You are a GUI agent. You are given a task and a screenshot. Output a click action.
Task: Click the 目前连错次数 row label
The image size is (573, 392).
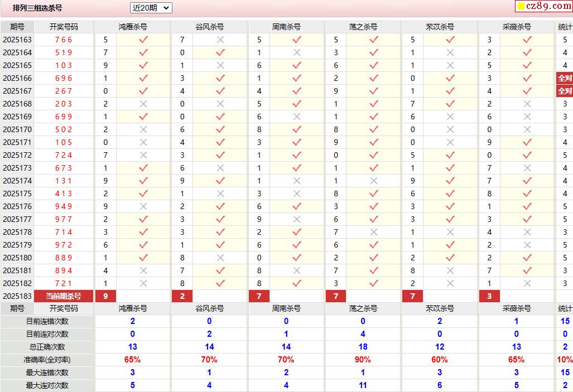pos(47,321)
